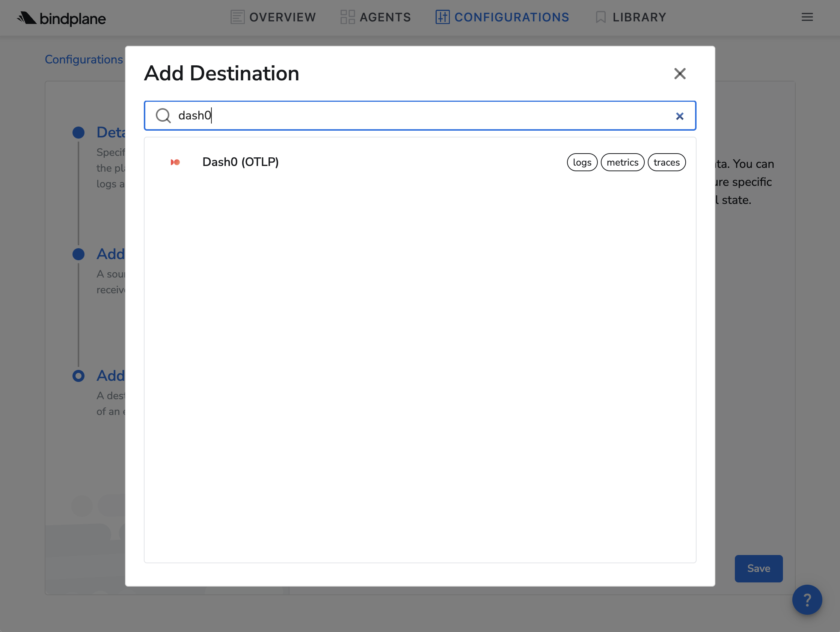Screen dimensions: 840x632
Task: Switch to the Overview tab
Action: (x=282, y=17)
